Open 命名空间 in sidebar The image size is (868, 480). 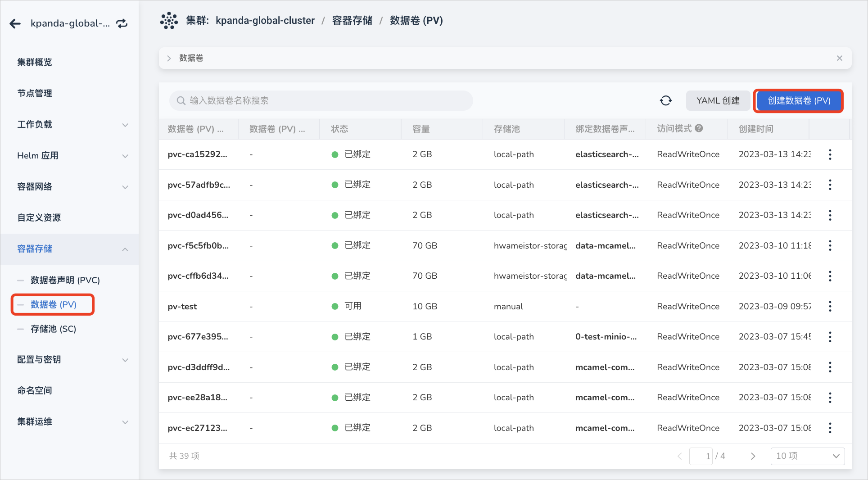coord(35,390)
